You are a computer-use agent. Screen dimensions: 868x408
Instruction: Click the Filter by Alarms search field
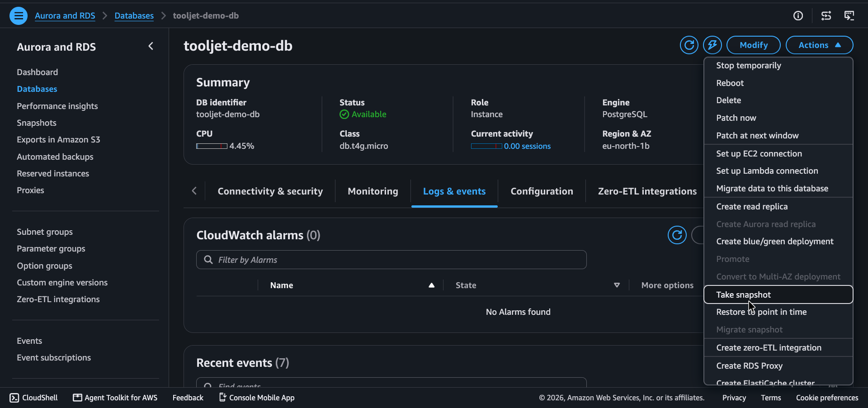[x=392, y=260]
